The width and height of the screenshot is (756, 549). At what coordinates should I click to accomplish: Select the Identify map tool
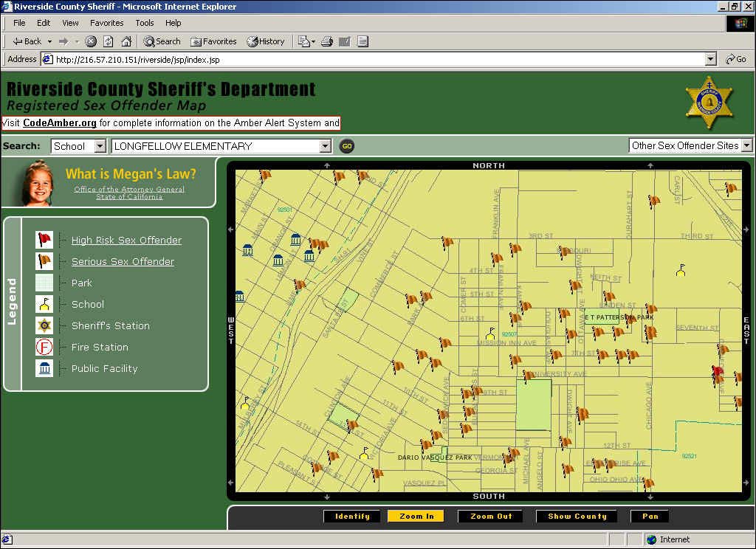352,517
